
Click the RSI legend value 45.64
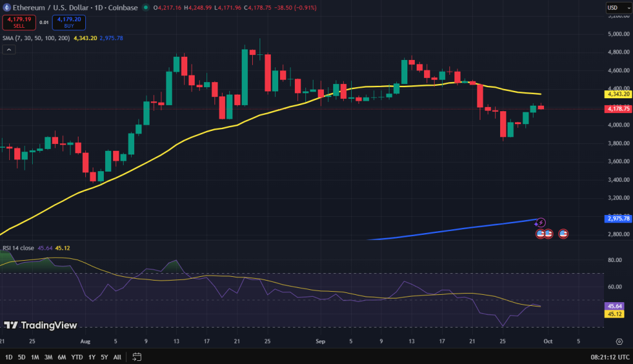(x=45, y=248)
